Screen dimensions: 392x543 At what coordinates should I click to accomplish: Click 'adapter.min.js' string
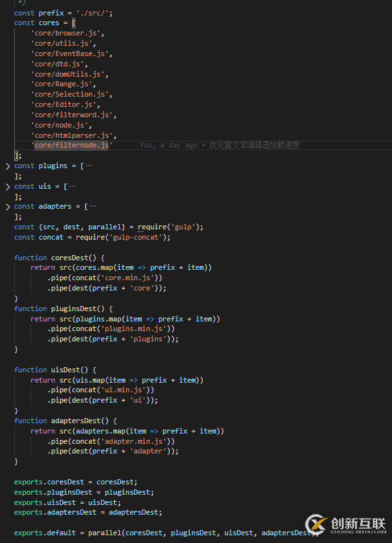click(x=133, y=441)
